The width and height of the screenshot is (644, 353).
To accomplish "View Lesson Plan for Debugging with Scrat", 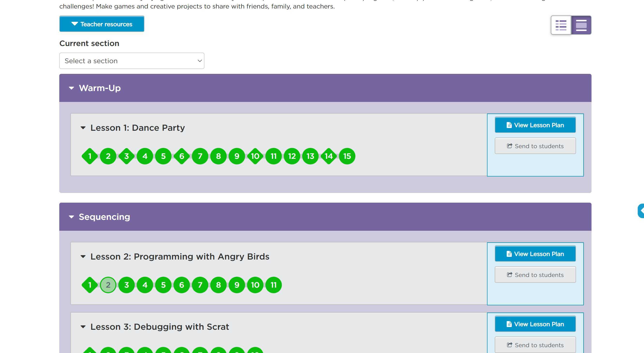I will coord(535,324).
